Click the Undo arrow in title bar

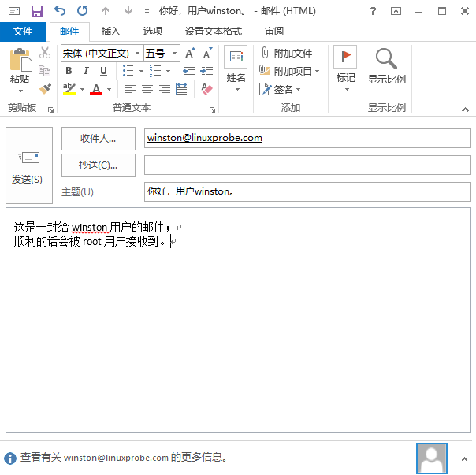60,11
